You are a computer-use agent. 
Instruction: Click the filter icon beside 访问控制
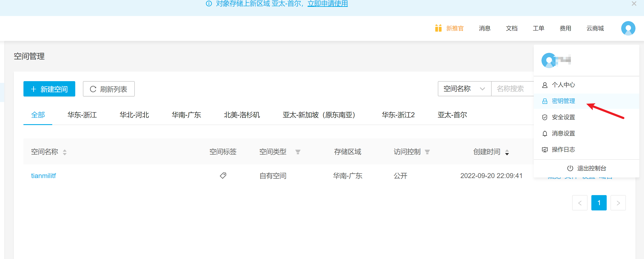click(427, 152)
